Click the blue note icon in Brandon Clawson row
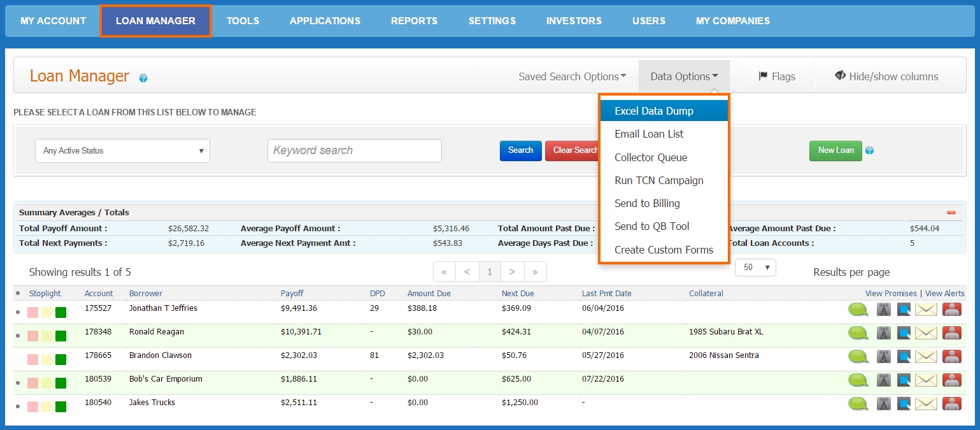 [904, 357]
